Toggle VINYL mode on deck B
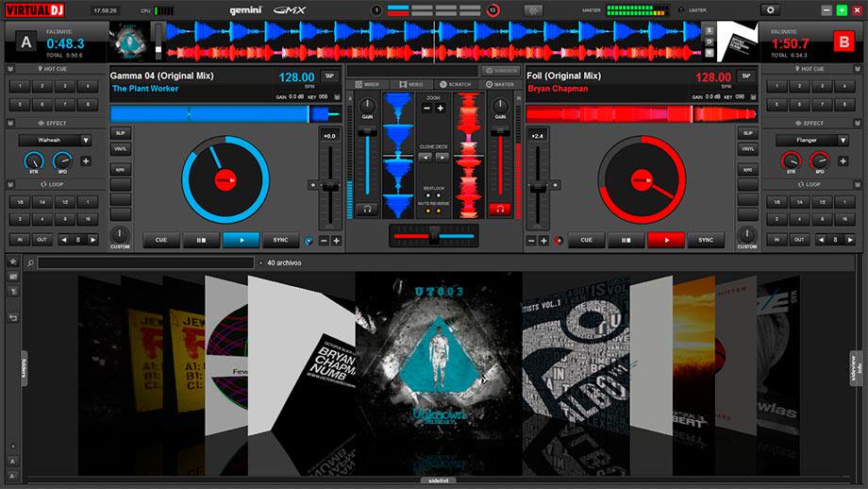The width and height of the screenshot is (868, 489). tap(747, 149)
